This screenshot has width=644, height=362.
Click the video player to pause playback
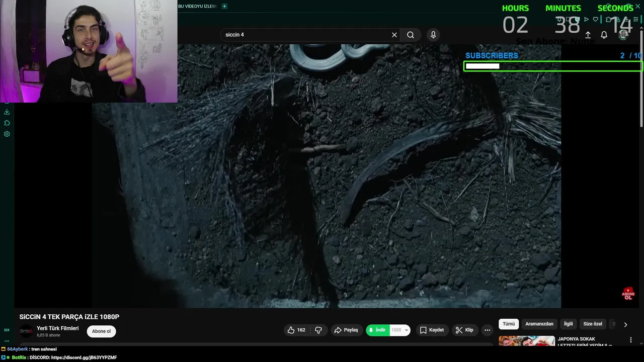point(326,176)
